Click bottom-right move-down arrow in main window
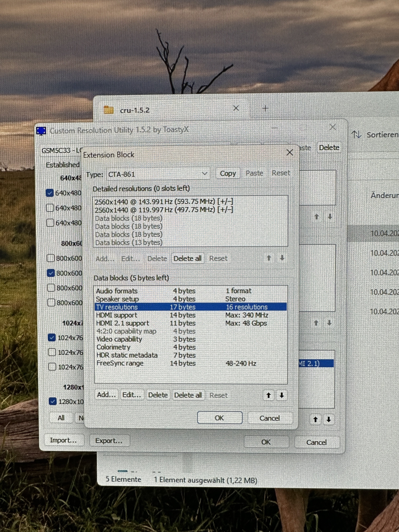The image size is (399, 532). pos(329,420)
